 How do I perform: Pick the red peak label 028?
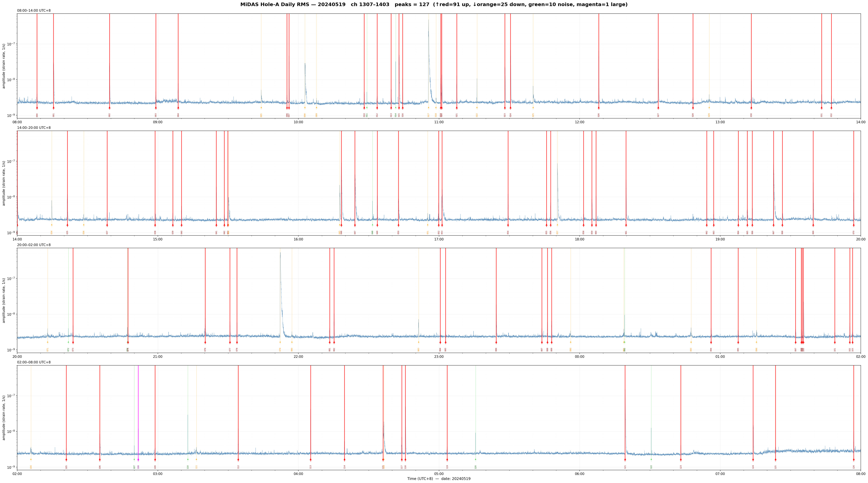[x=693, y=115]
